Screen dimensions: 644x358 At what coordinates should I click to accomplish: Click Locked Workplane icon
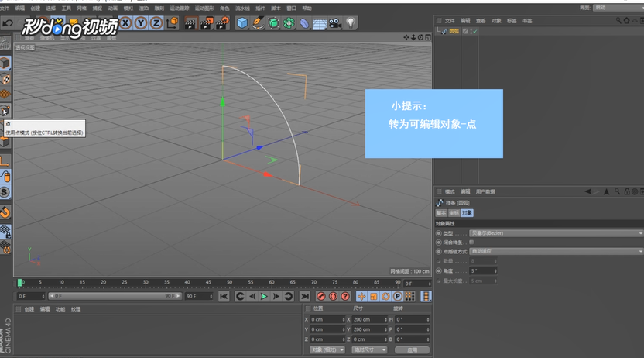pyautogui.click(x=5, y=232)
